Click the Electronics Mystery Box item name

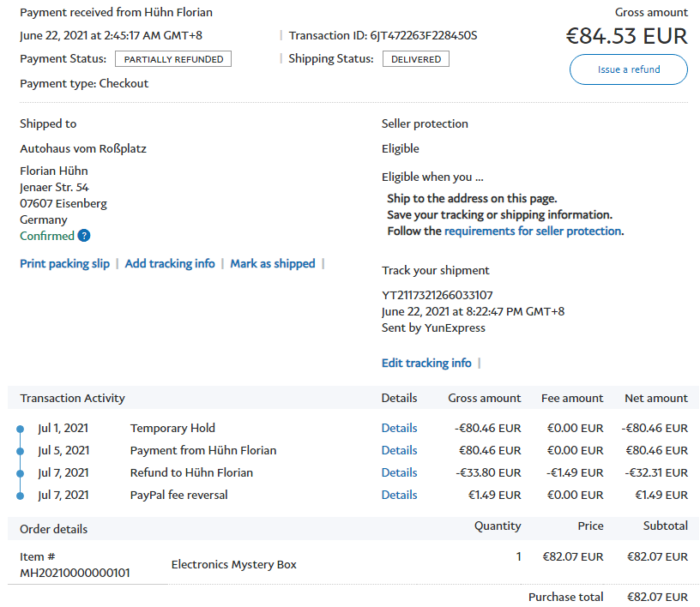click(233, 564)
